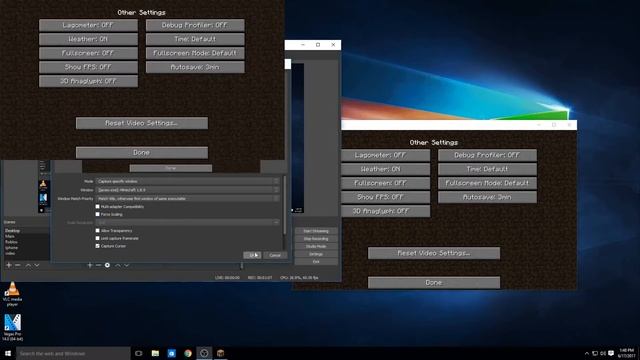640x360 pixels.
Task: Remove selected scene with minus icon
Action: pyautogui.click(x=18, y=265)
